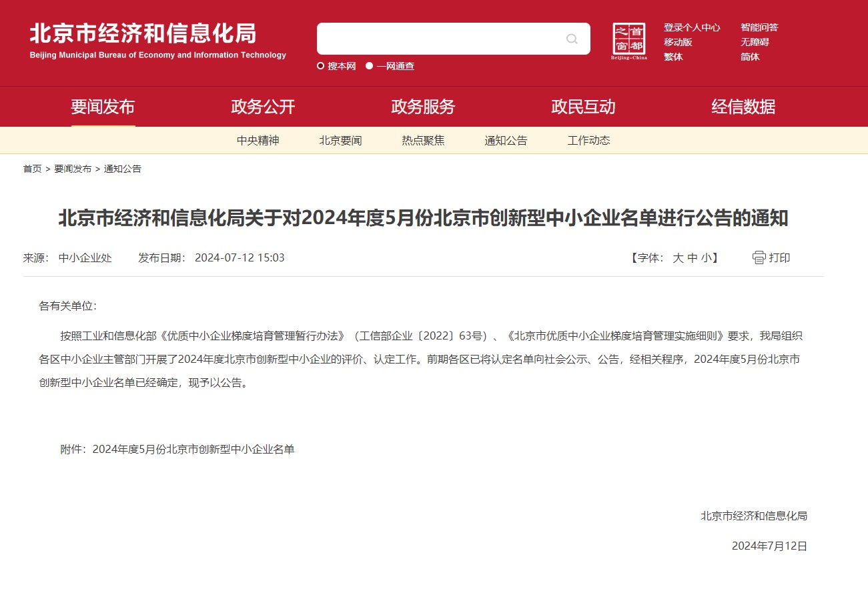Click the 首页 breadcrumb link

click(x=32, y=169)
